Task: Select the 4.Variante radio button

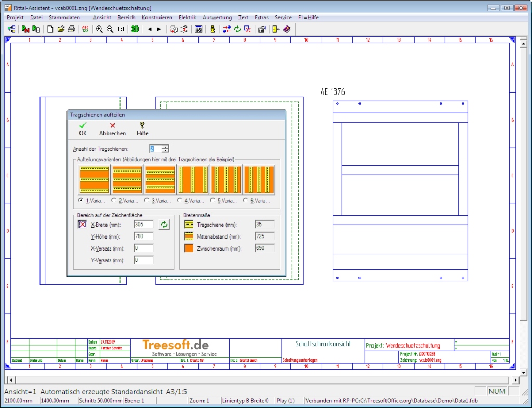Action: click(x=180, y=200)
